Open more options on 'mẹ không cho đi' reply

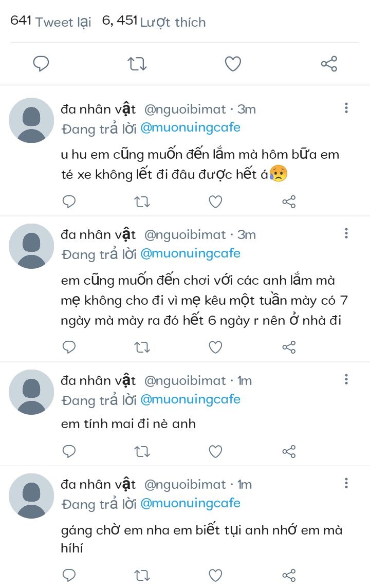coord(346,233)
